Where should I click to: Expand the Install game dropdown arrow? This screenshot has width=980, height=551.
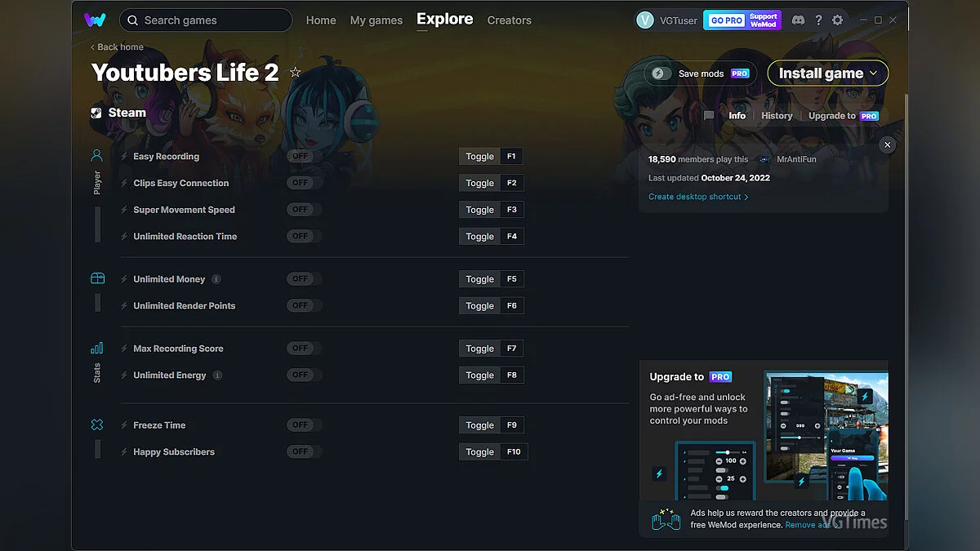tap(873, 73)
